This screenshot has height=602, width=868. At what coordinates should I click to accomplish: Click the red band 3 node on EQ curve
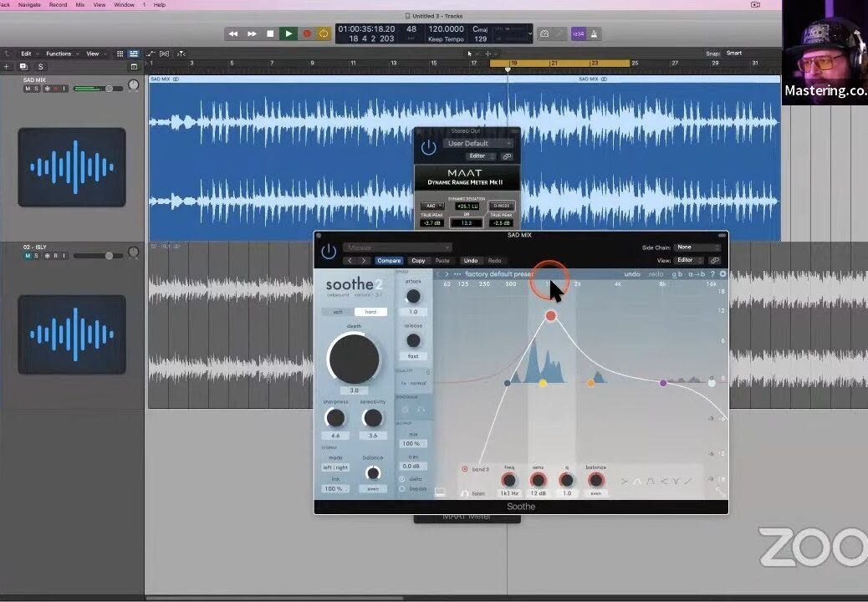point(550,316)
